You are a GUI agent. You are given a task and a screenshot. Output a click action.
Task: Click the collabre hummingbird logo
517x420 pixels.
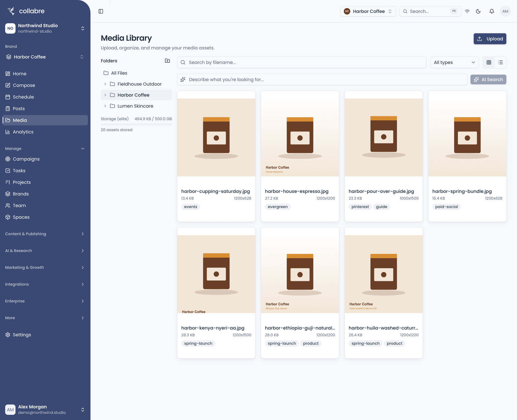click(x=11, y=11)
